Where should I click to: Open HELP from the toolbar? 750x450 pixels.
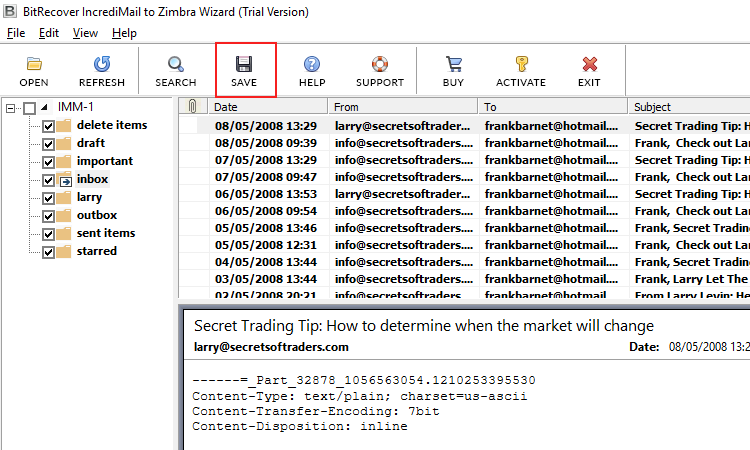(x=312, y=71)
